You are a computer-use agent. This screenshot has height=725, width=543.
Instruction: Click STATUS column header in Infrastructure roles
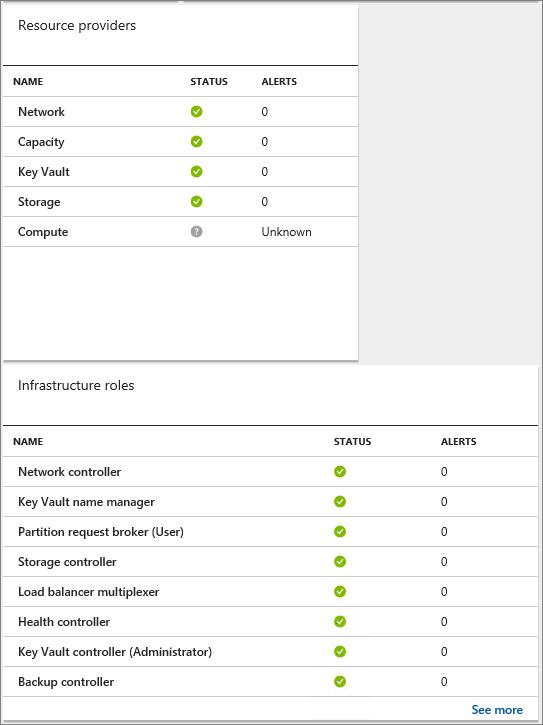tap(352, 442)
